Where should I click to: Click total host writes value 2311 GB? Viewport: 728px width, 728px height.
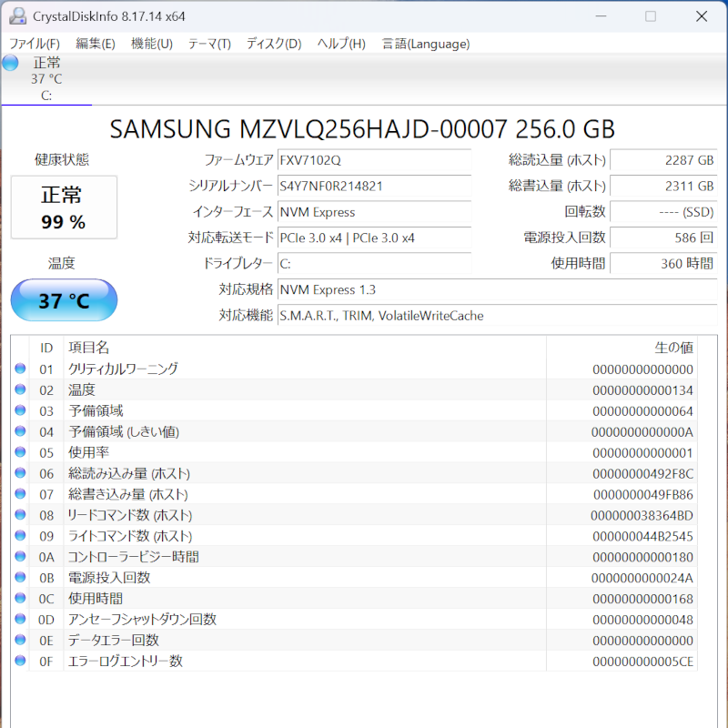point(663,187)
